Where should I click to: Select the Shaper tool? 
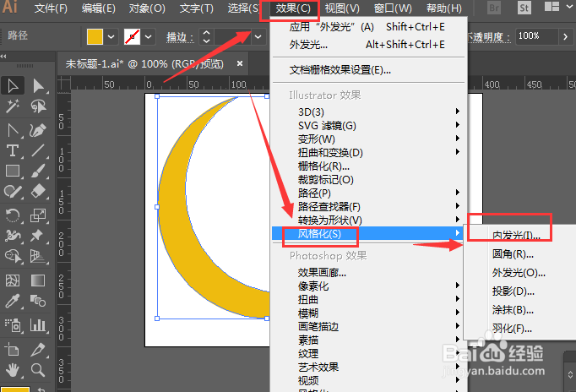13,192
